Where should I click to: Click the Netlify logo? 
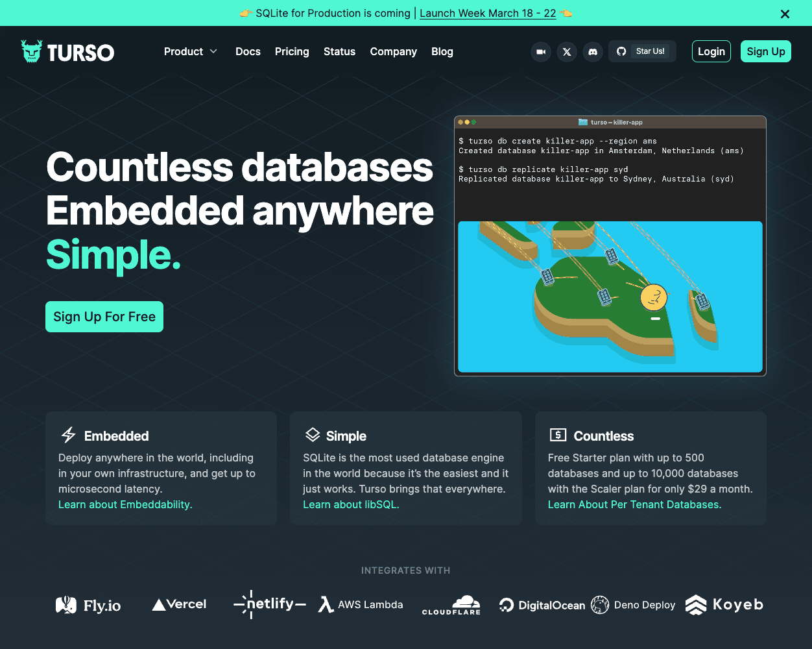click(x=269, y=604)
